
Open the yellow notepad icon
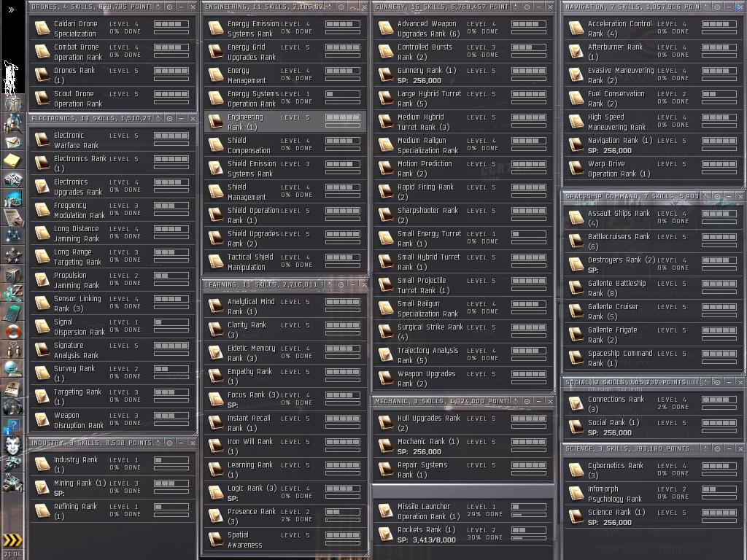(x=13, y=161)
